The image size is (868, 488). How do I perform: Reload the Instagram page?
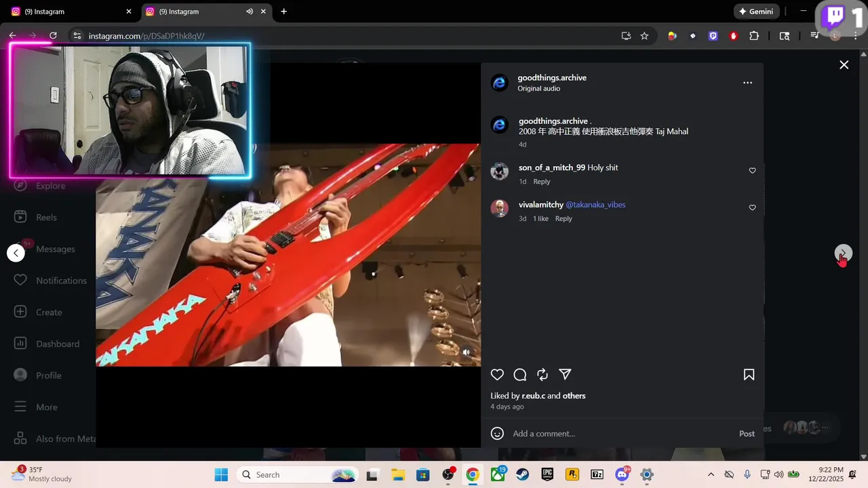[x=53, y=36]
